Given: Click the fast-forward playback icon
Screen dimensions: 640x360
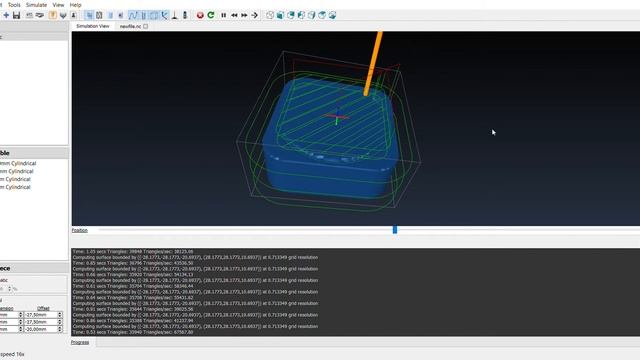Looking at the screenshot, I should 244,15.
